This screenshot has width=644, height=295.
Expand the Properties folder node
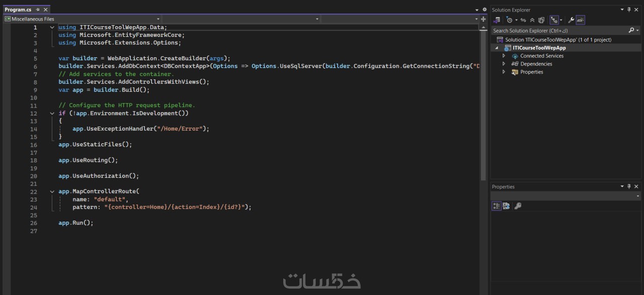click(x=504, y=72)
